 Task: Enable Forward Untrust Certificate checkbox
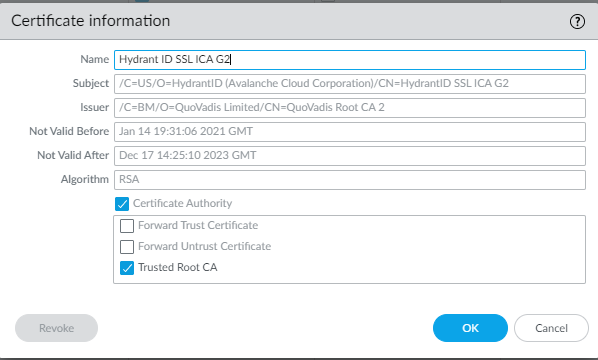point(127,247)
